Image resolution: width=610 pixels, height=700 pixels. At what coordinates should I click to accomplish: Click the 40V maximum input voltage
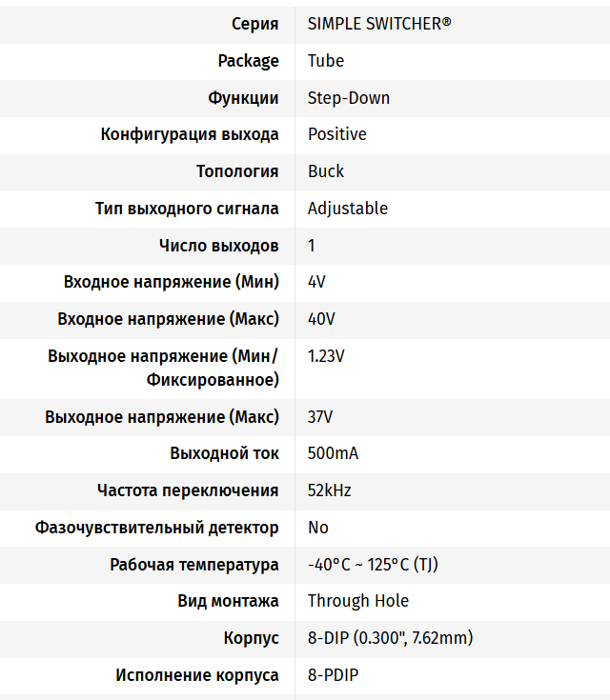[321, 319]
